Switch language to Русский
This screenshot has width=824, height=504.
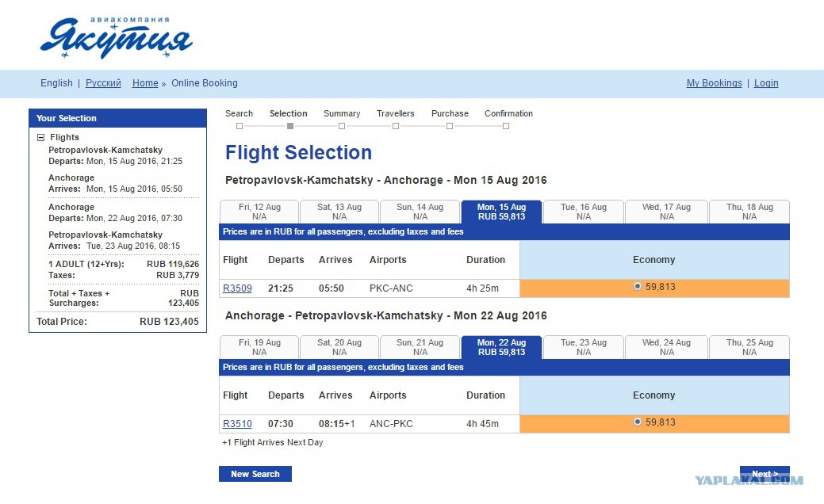pos(103,83)
